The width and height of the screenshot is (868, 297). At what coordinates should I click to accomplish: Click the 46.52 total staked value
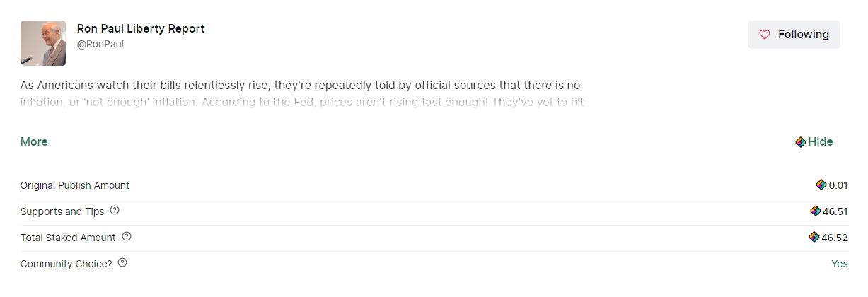(x=835, y=238)
